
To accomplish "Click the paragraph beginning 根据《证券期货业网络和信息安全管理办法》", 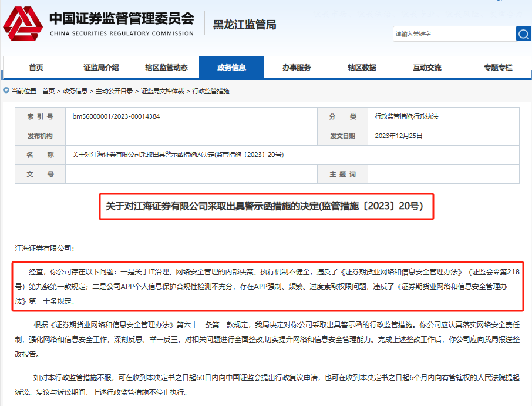I will tap(267, 340).
